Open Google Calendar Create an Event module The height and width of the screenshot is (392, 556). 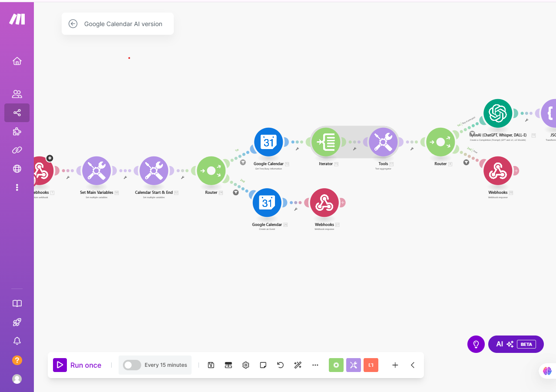click(267, 203)
